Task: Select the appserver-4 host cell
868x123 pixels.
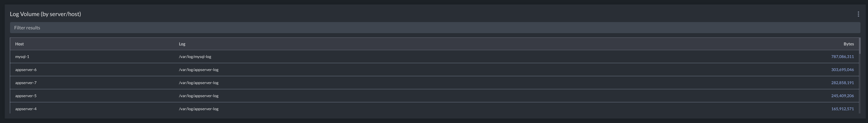Action: click(26, 109)
